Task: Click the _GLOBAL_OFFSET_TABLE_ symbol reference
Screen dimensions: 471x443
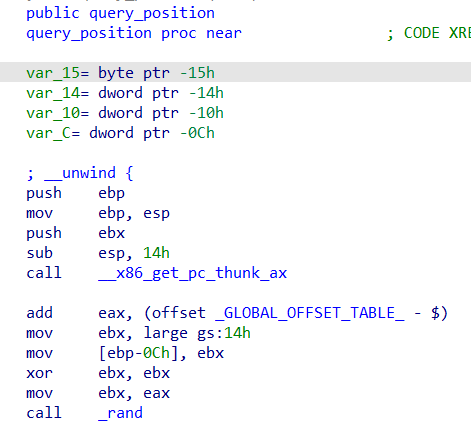Action: [x=310, y=313]
